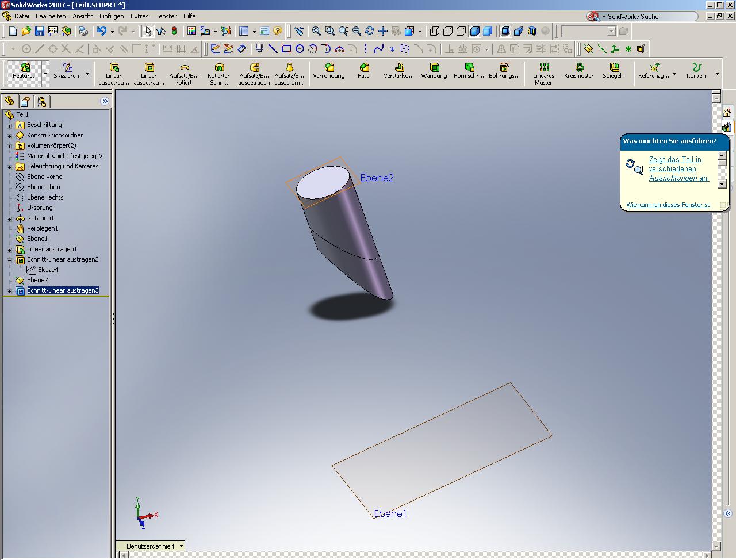
Task: Click the Zoom to Fit magnifier icon
Action: (316, 31)
